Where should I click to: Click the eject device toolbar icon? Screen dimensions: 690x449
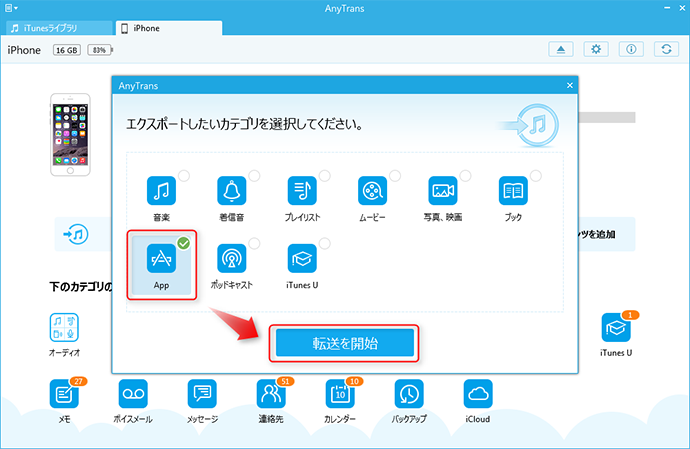(561, 49)
